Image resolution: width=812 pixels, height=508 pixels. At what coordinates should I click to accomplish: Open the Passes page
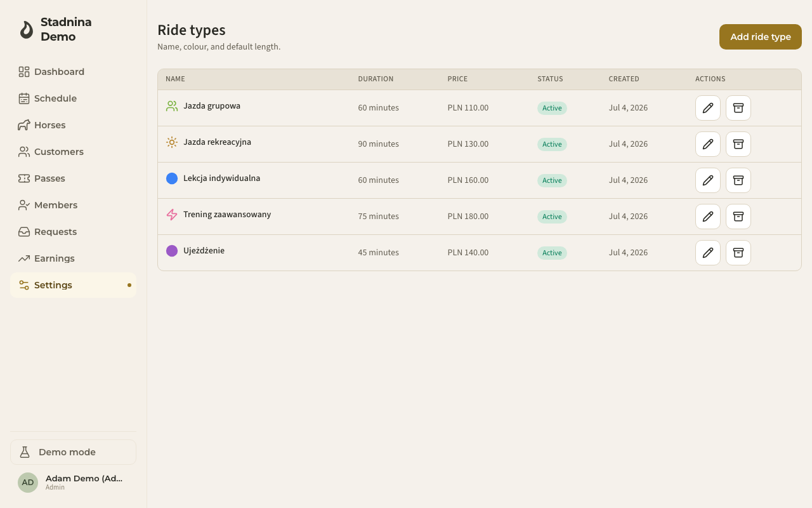pos(73,178)
